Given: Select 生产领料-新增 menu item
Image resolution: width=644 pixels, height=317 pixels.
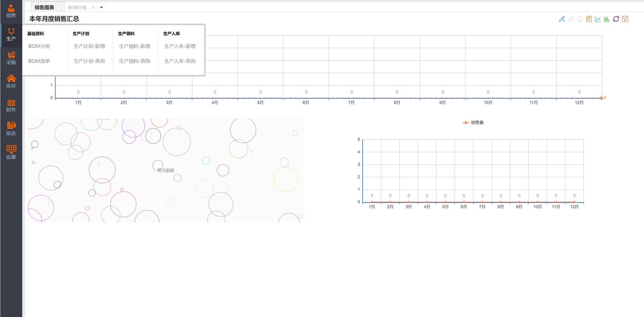Looking at the screenshot, I should pyautogui.click(x=135, y=46).
